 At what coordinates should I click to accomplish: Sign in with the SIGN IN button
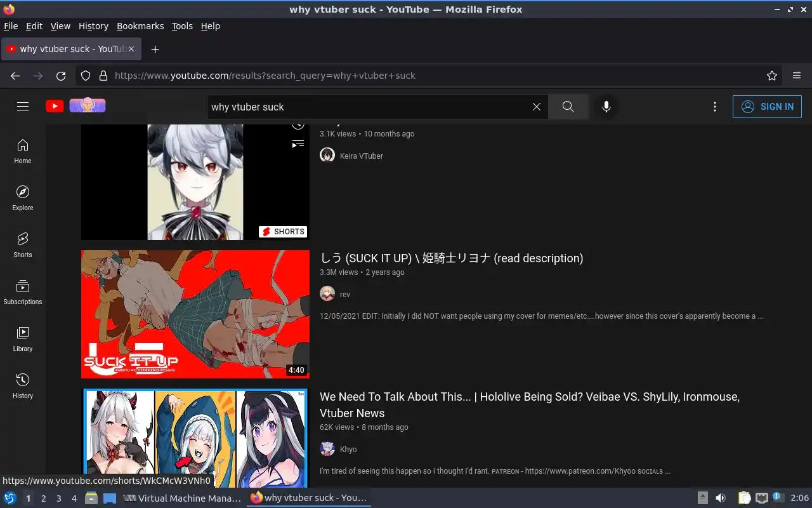(x=767, y=107)
